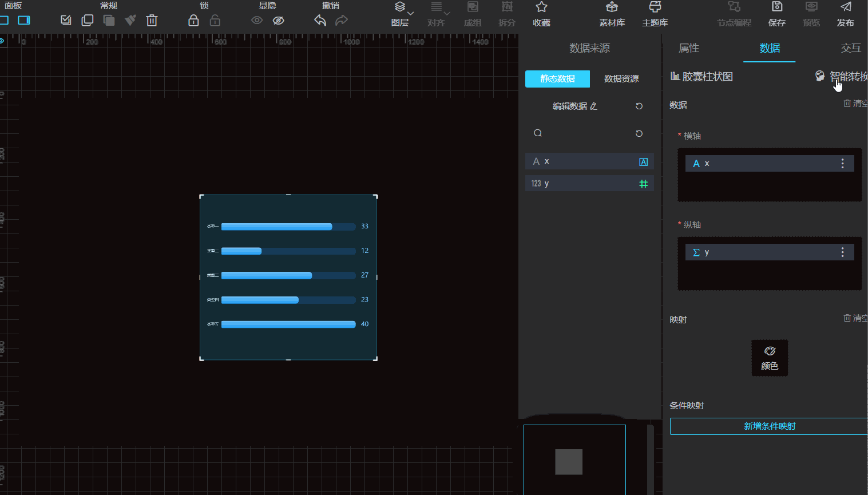Click the search magnifier icon
Screen dimensions: 868x495
(x=538, y=133)
